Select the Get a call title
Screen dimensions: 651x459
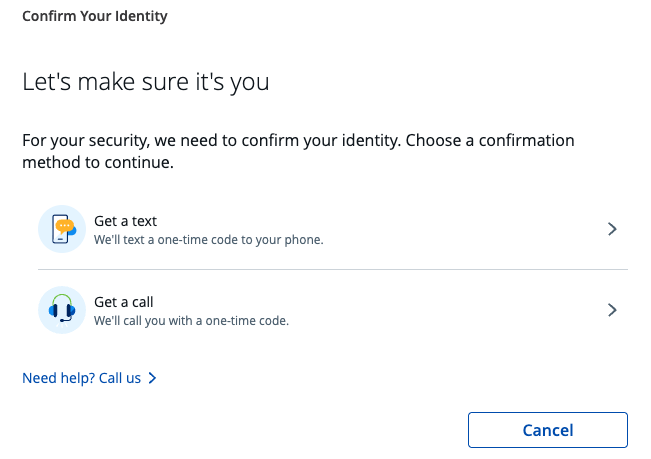[124, 302]
